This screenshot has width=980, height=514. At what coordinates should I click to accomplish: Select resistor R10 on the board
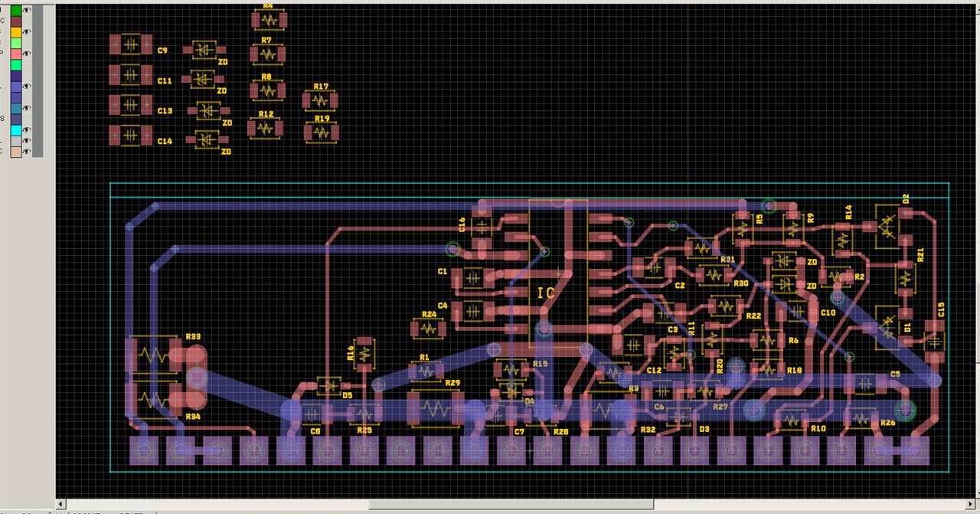[x=792, y=419]
